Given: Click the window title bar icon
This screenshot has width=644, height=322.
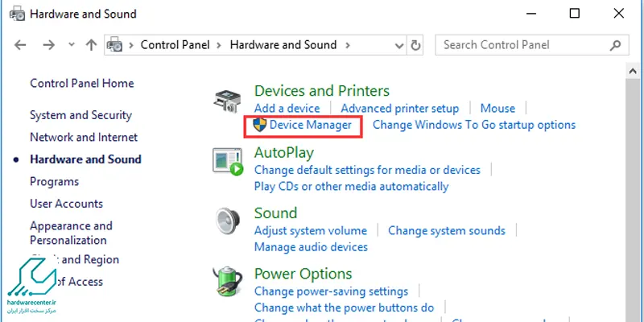Looking at the screenshot, I should pyautogui.click(x=17, y=14).
